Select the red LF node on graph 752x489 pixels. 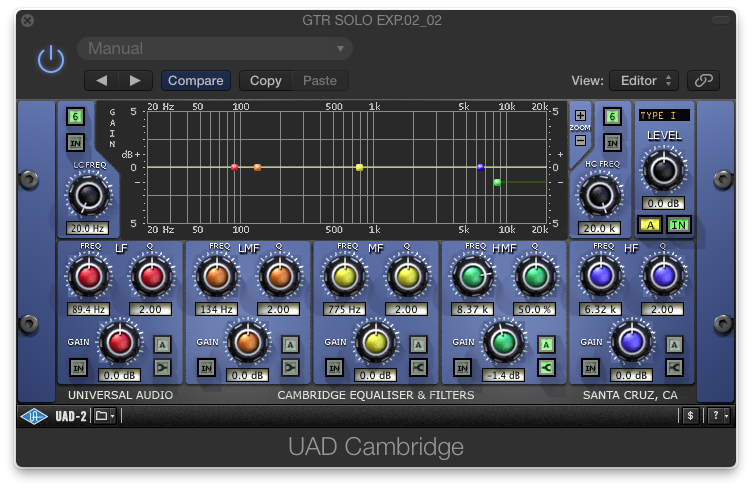click(x=235, y=167)
